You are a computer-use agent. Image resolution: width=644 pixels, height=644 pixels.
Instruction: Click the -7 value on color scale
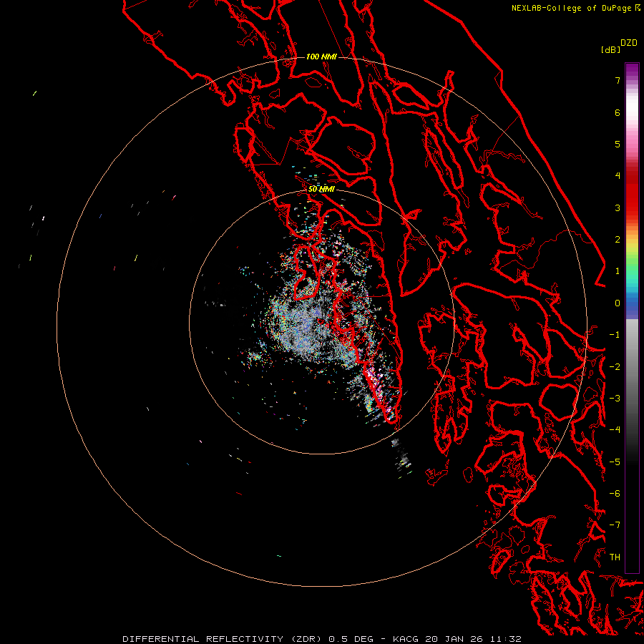pos(615,525)
